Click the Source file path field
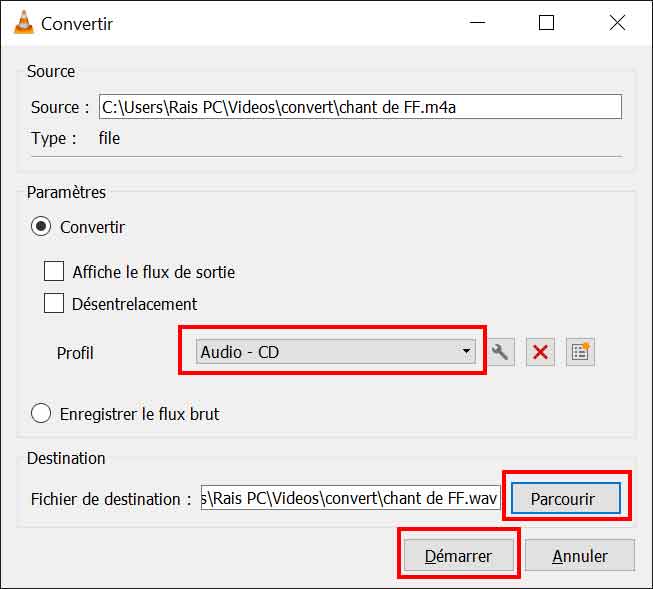This screenshot has width=653, height=589. coord(360,107)
